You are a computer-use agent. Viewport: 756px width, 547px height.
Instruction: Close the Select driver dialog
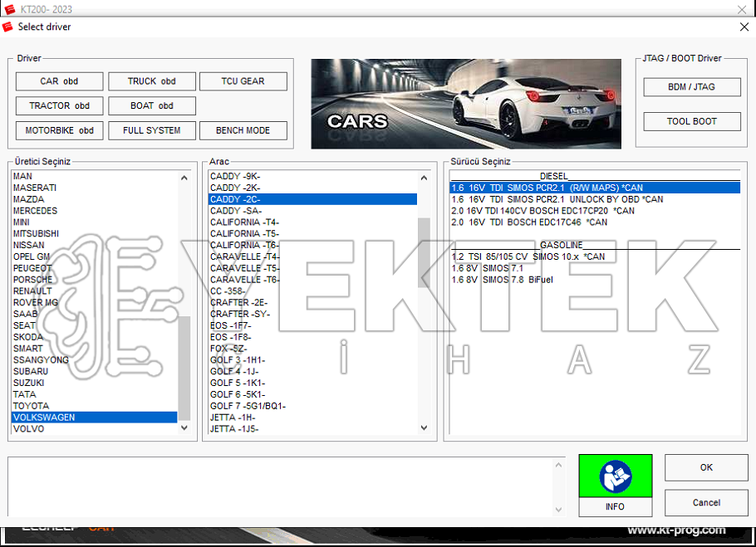click(744, 27)
